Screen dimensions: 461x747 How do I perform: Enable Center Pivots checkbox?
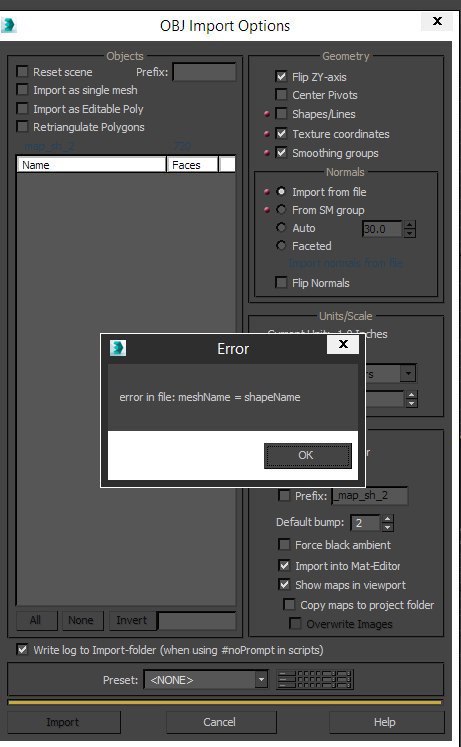pyautogui.click(x=281, y=94)
